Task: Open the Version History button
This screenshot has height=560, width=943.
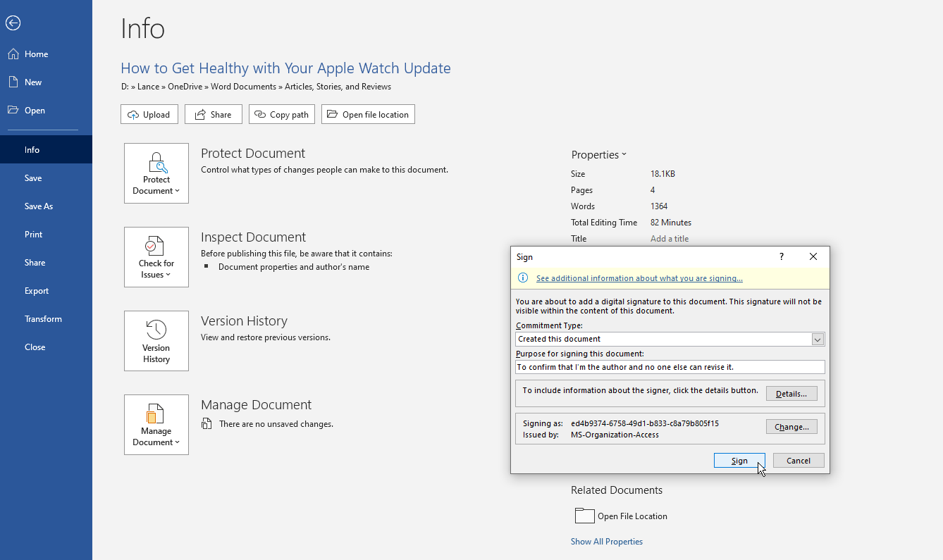Action: click(x=156, y=341)
